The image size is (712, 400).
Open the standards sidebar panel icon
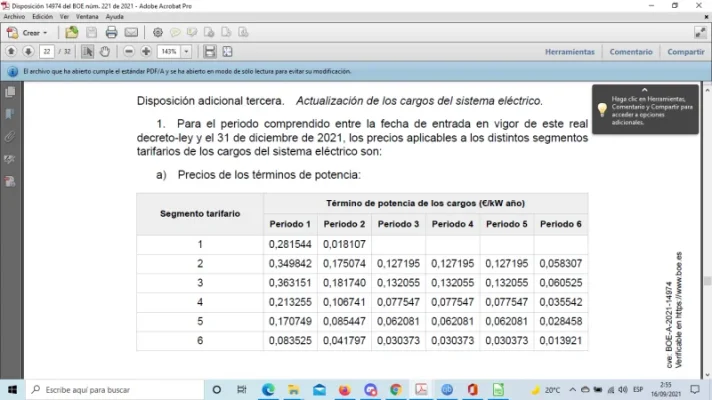(x=10, y=182)
